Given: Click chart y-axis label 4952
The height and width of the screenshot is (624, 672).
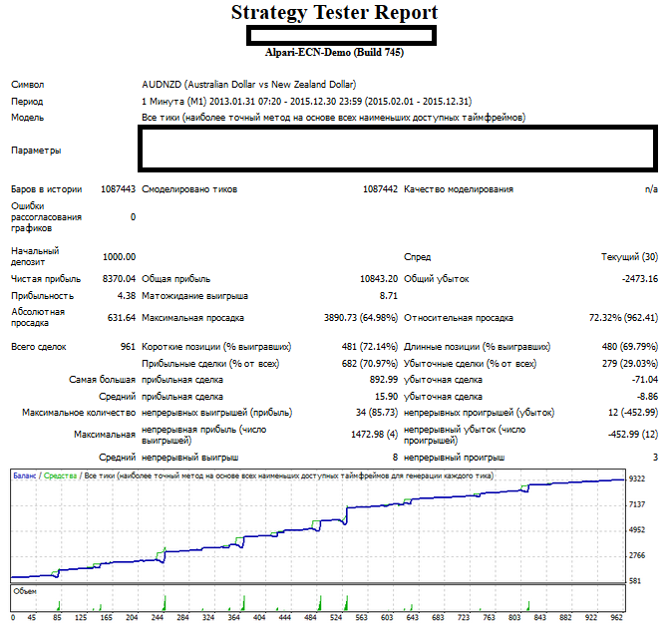Looking at the screenshot, I should [x=637, y=529].
